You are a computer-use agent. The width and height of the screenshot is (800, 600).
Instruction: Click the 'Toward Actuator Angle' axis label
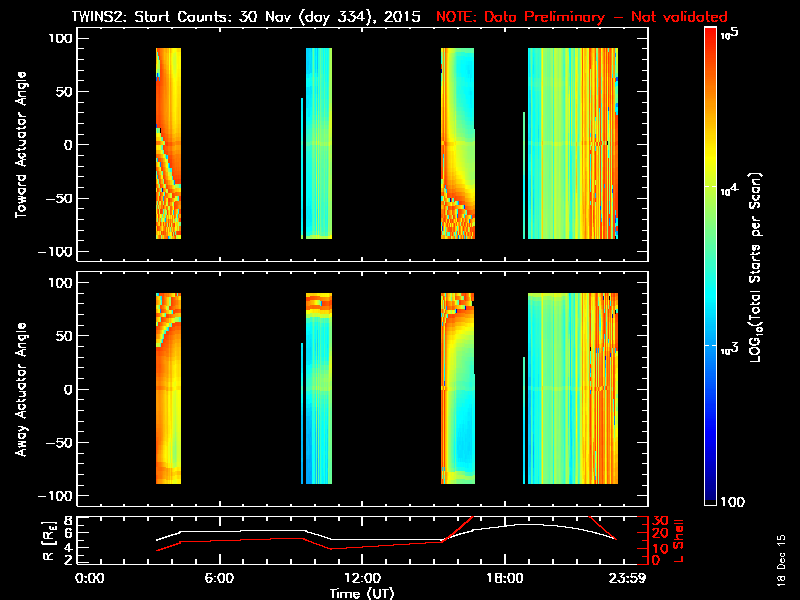click(20, 145)
